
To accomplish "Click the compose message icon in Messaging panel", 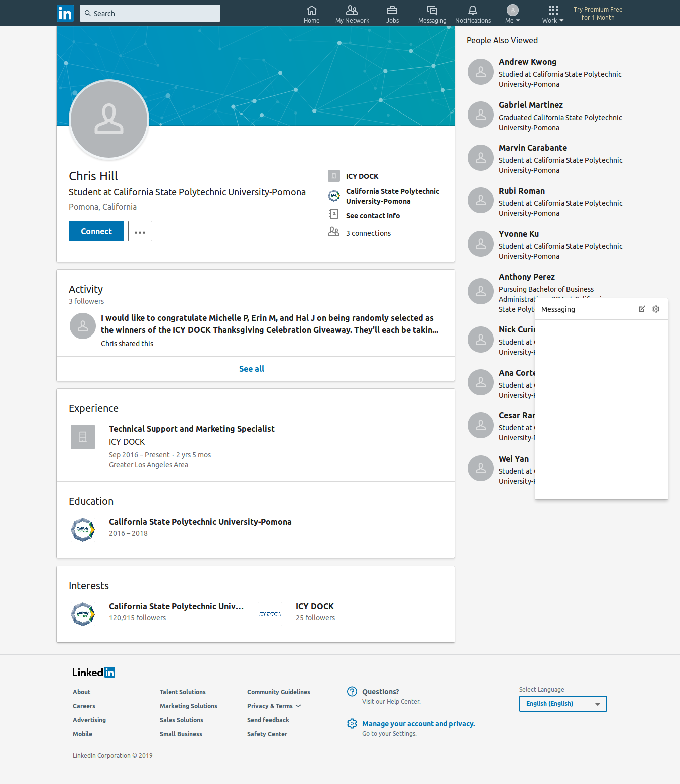I will point(642,309).
